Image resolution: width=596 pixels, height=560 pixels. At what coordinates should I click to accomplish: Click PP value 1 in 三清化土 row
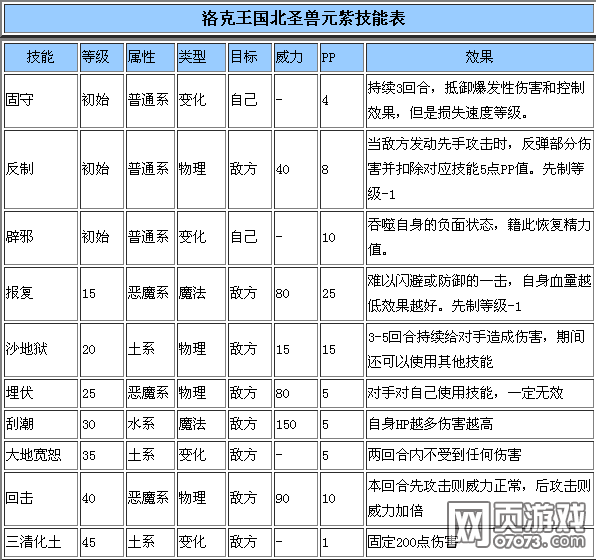pos(325,543)
